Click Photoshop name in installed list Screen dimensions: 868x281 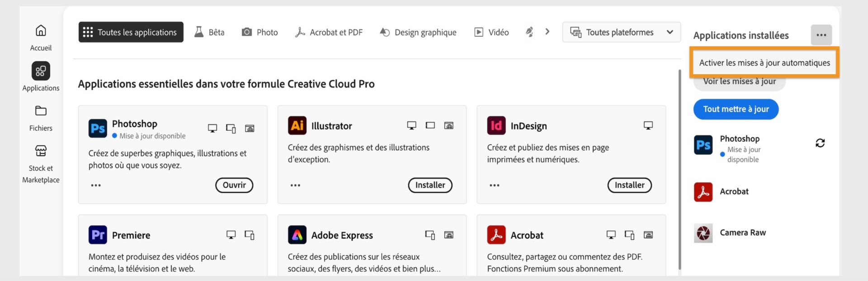coord(740,138)
